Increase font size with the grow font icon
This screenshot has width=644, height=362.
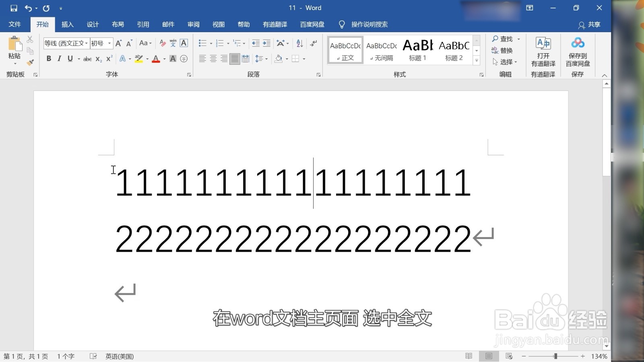point(118,43)
